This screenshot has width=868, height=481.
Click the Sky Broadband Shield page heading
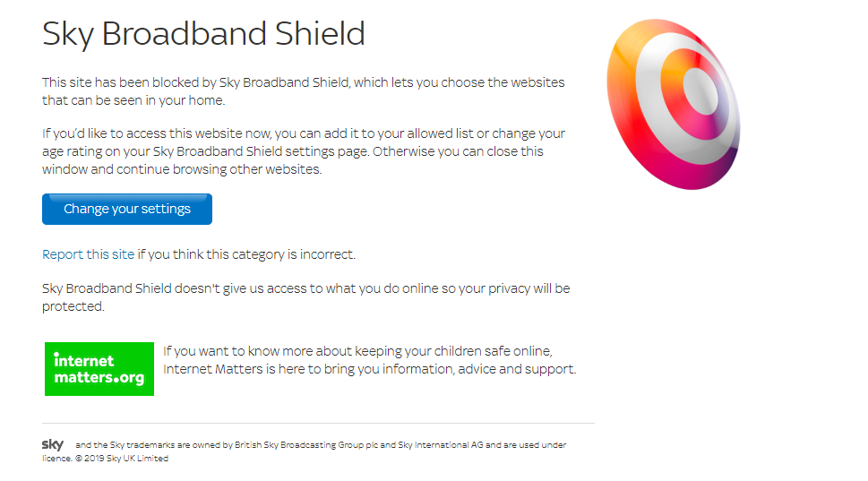point(203,34)
